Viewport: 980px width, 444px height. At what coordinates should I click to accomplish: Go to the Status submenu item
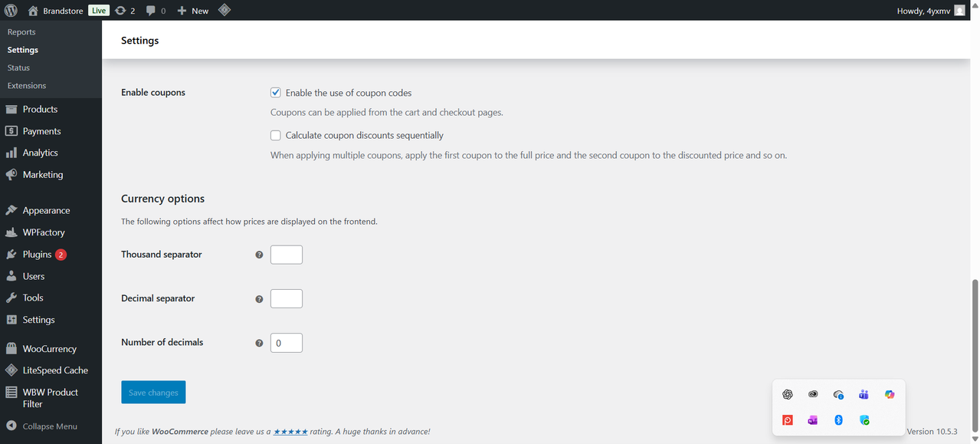pos(18,67)
